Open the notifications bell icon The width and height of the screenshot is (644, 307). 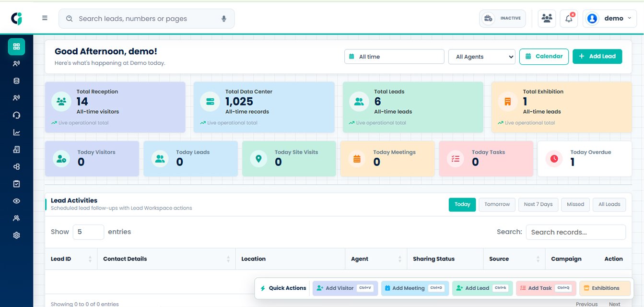(x=569, y=19)
